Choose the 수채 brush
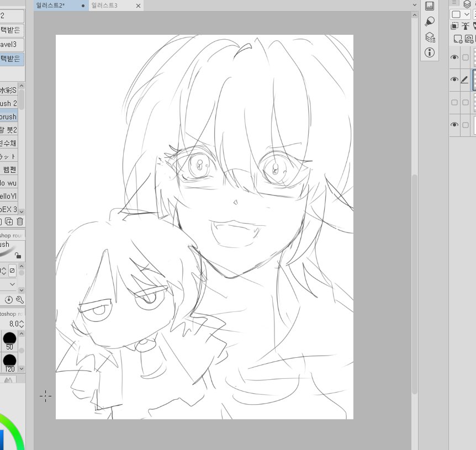 pyautogui.click(x=9, y=143)
